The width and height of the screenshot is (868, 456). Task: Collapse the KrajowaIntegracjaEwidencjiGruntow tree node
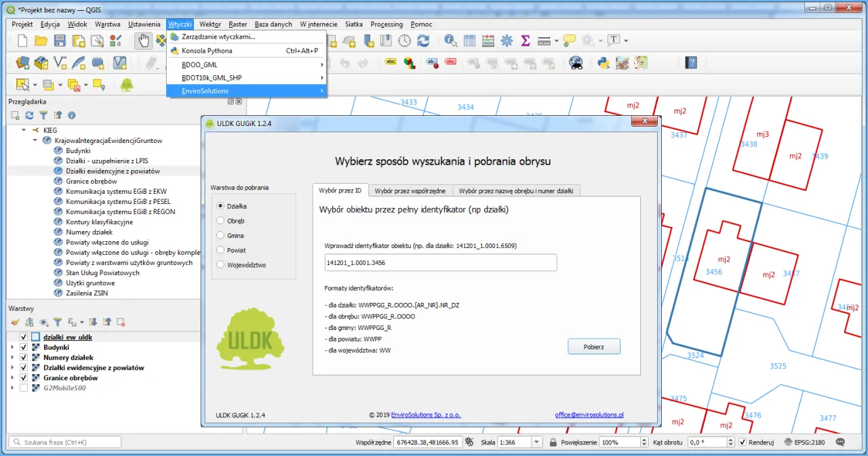[35, 141]
